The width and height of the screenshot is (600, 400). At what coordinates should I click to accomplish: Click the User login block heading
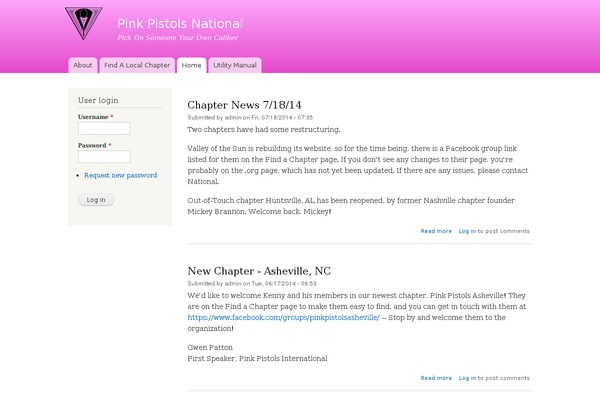[x=98, y=100]
